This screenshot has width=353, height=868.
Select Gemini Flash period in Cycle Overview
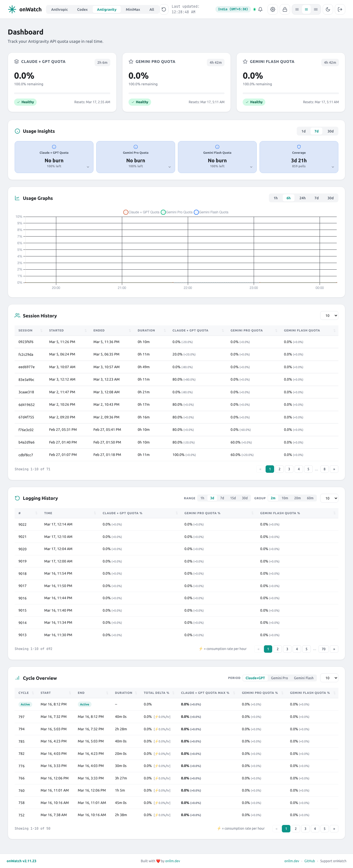coord(303,678)
